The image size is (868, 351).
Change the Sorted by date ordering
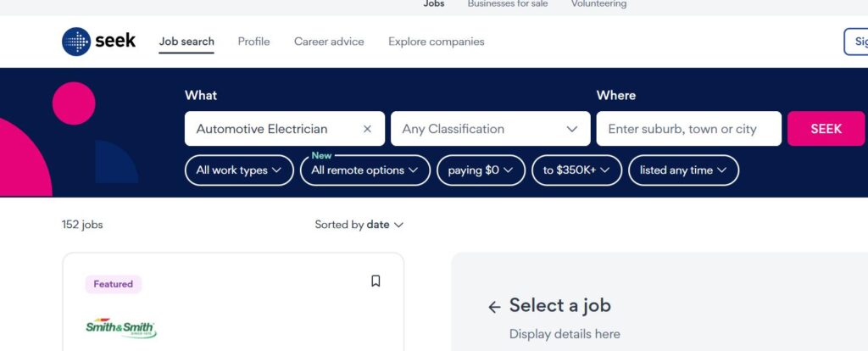tap(359, 225)
